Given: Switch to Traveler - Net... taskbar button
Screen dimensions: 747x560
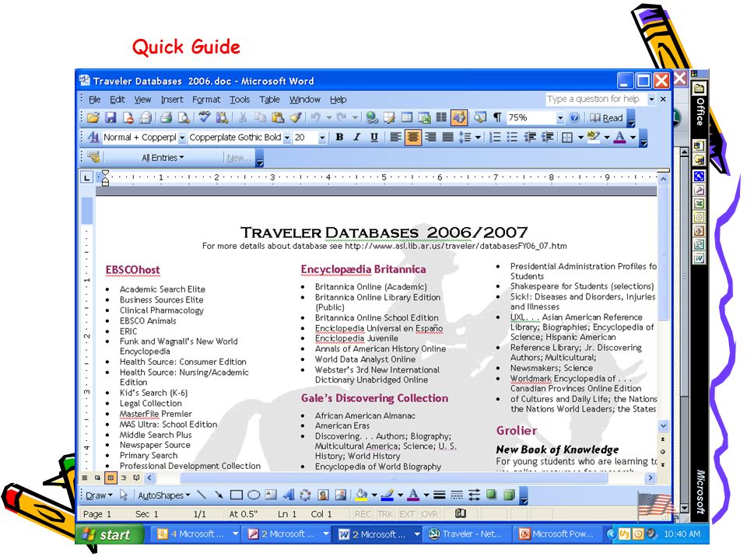Looking at the screenshot, I should tap(465, 534).
